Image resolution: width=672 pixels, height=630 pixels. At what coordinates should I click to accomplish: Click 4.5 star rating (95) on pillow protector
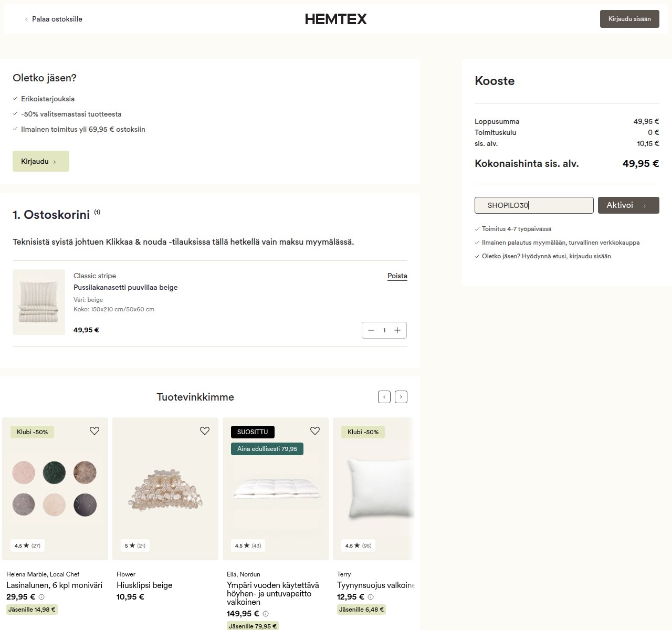tap(358, 545)
